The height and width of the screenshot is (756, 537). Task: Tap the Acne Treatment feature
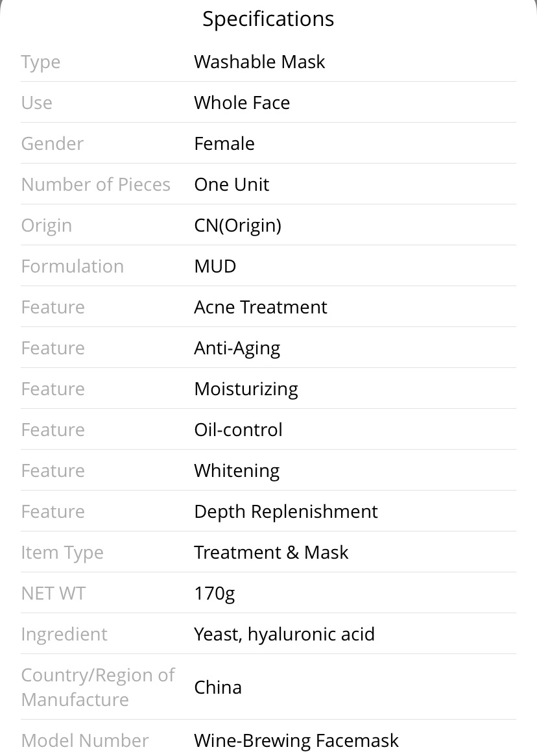[260, 307]
